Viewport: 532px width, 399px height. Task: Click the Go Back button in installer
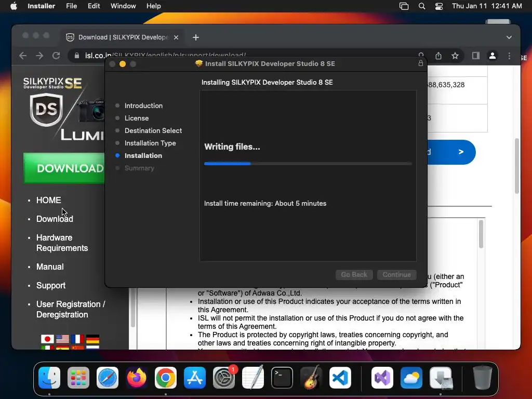[354, 274]
